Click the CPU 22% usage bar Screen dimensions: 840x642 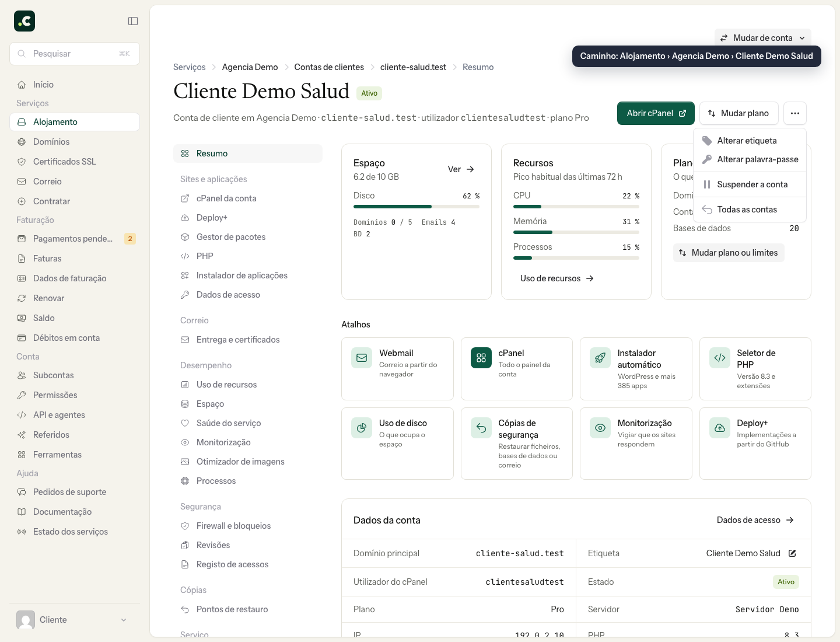(x=576, y=207)
